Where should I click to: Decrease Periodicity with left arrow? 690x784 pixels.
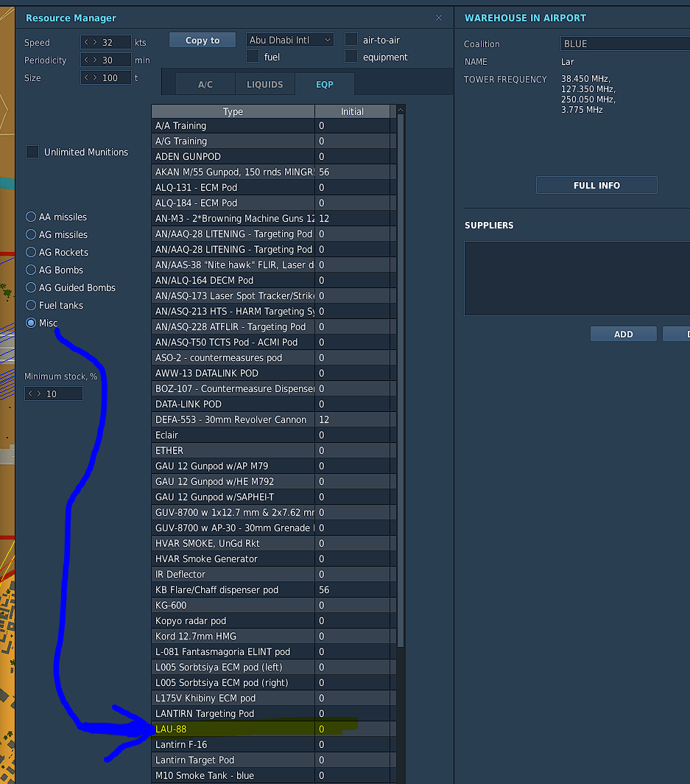tap(86, 60)
